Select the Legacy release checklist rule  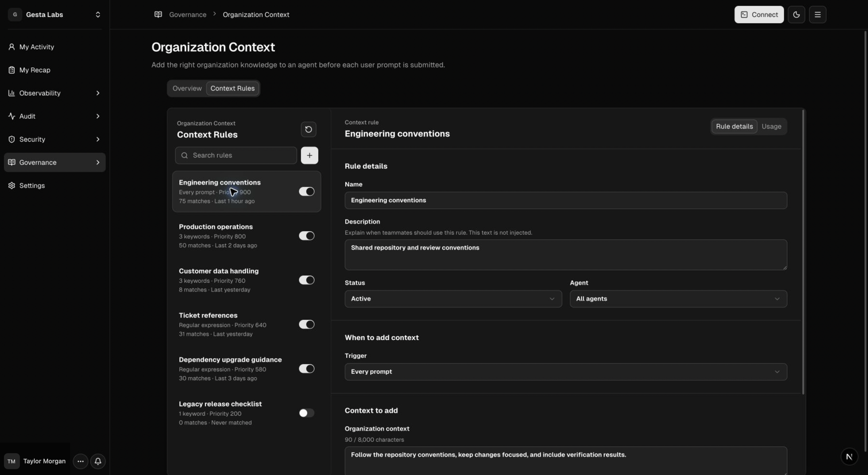pos(246,413)
